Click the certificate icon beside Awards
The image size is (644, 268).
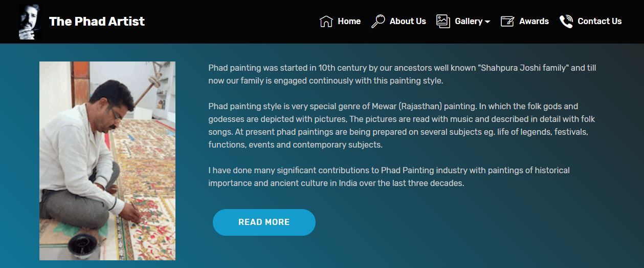(x=507, y=22)
